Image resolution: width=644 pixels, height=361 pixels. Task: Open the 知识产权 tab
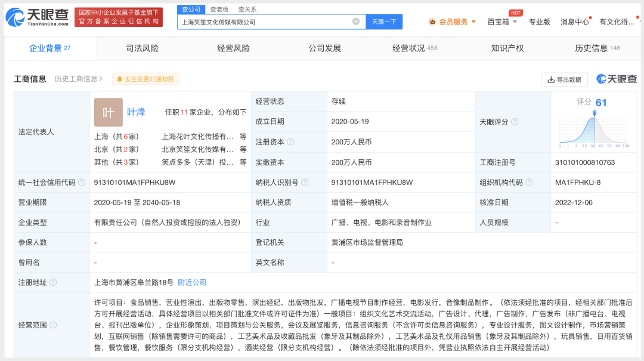(507, 48)
